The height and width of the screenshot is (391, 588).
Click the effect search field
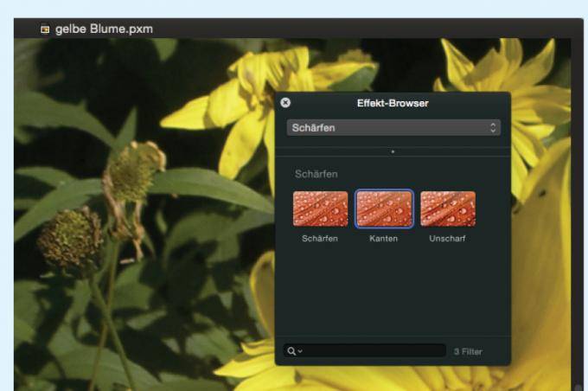coord(365,351)
